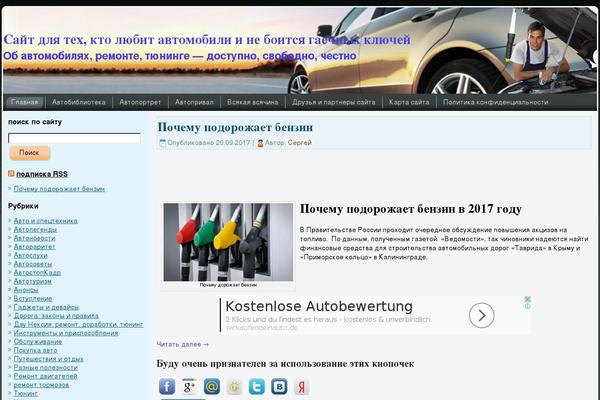
Task: Open the подписка RSS link
Action: (x=42, y=174)
